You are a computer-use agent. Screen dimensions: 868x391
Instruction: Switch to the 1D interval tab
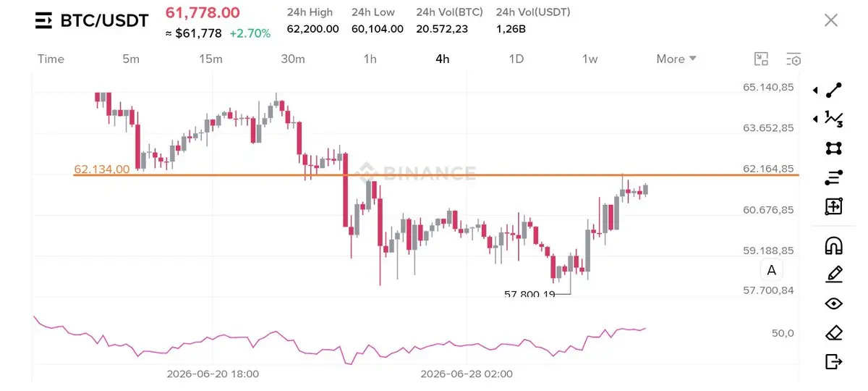tap(516, 59)
